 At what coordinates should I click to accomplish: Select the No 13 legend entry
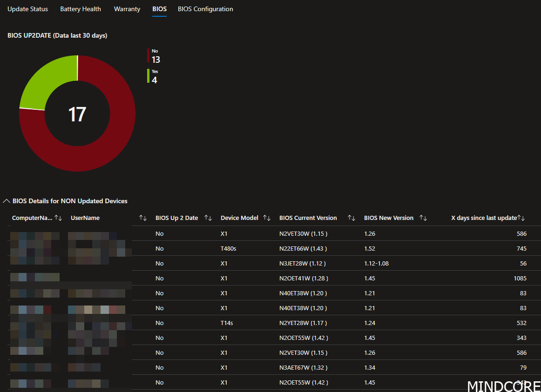(155, 56)
